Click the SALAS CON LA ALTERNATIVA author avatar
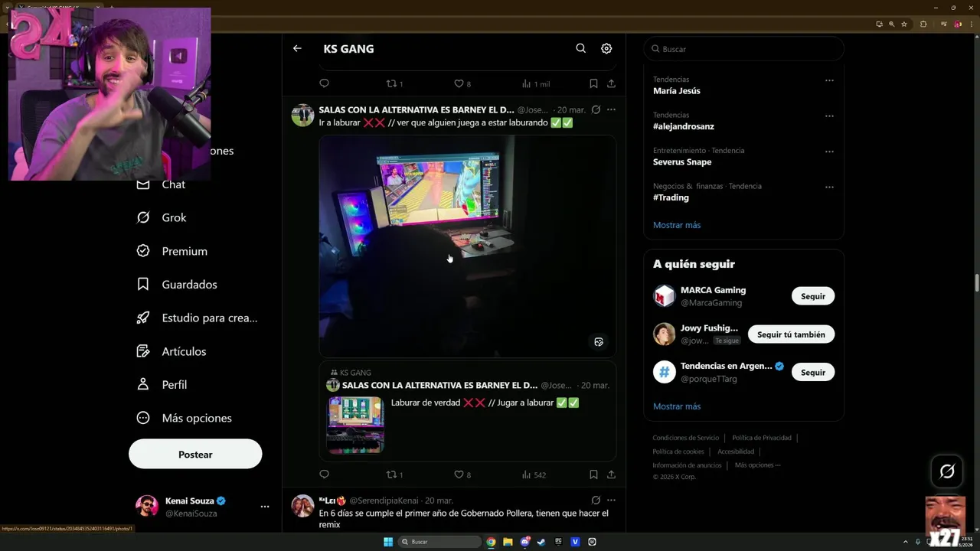This screenshot has width=980, height=551. click(x=302, y=116)
